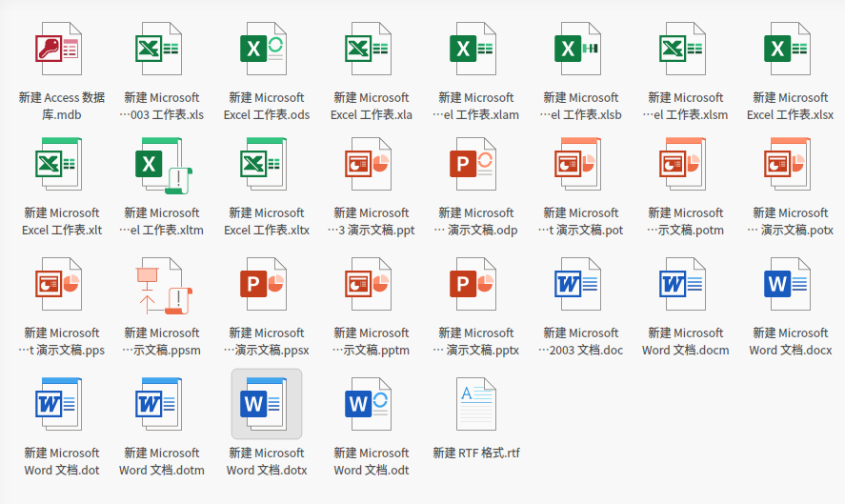The height and width of the screenshot is (504, 845).
Task: Click the Excel 2003 .xls file icon
Action: [x=158, y=49]
